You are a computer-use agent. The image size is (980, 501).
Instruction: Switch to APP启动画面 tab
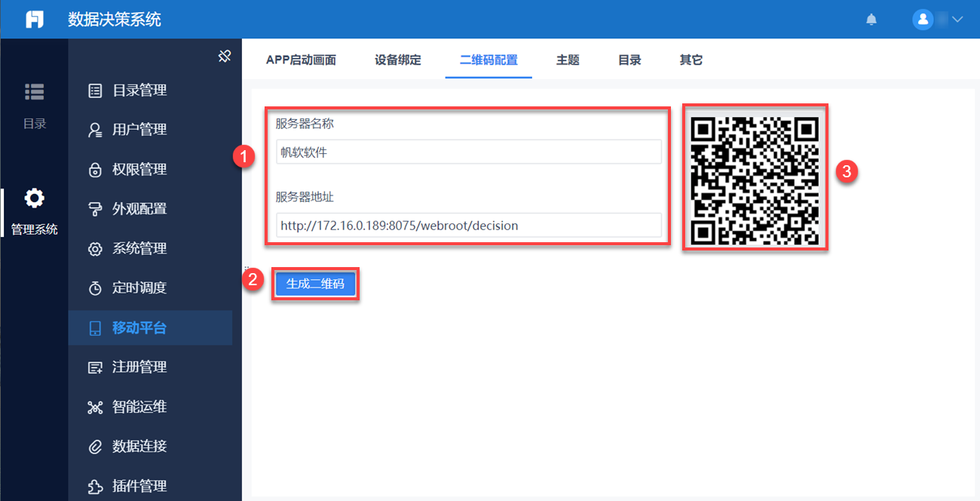point(301,60)
